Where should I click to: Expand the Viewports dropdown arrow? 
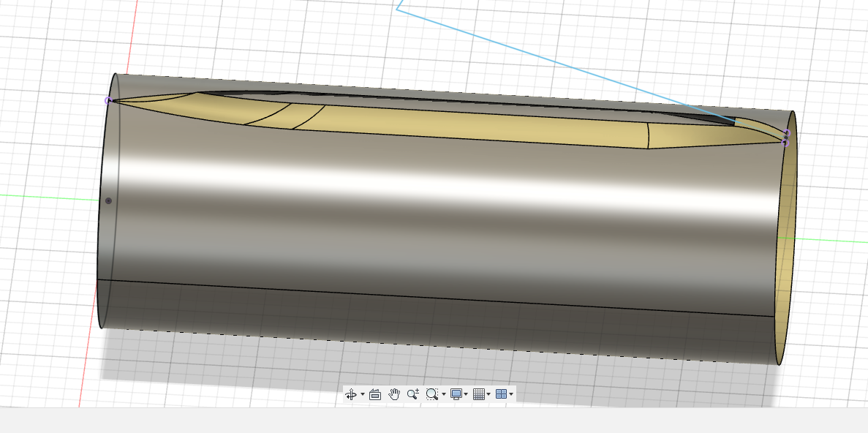coord(511,395)
